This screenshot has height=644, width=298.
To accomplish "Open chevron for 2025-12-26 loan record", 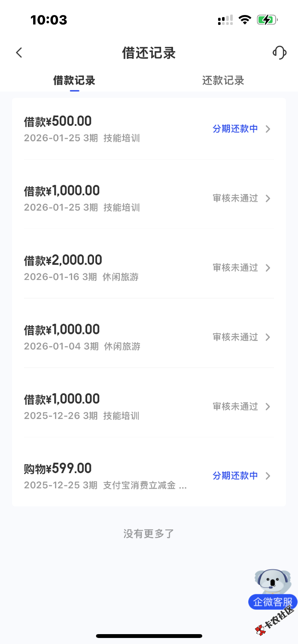I will click(x=268, y=407).
